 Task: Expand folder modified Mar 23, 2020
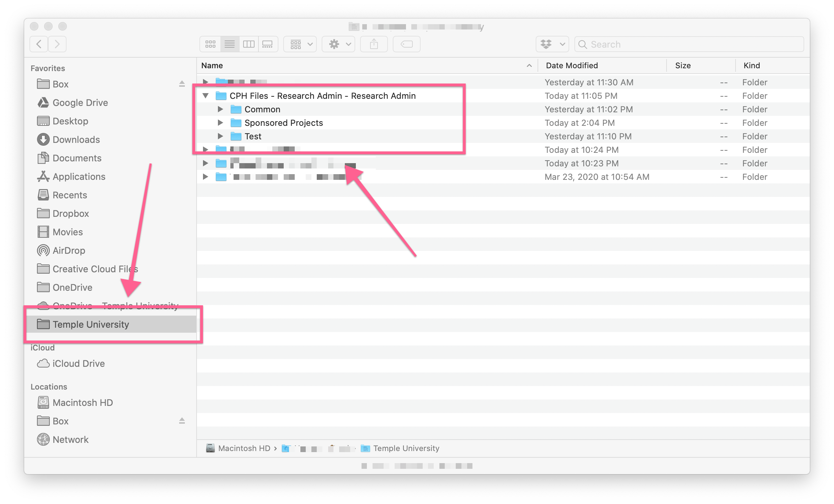205,177
